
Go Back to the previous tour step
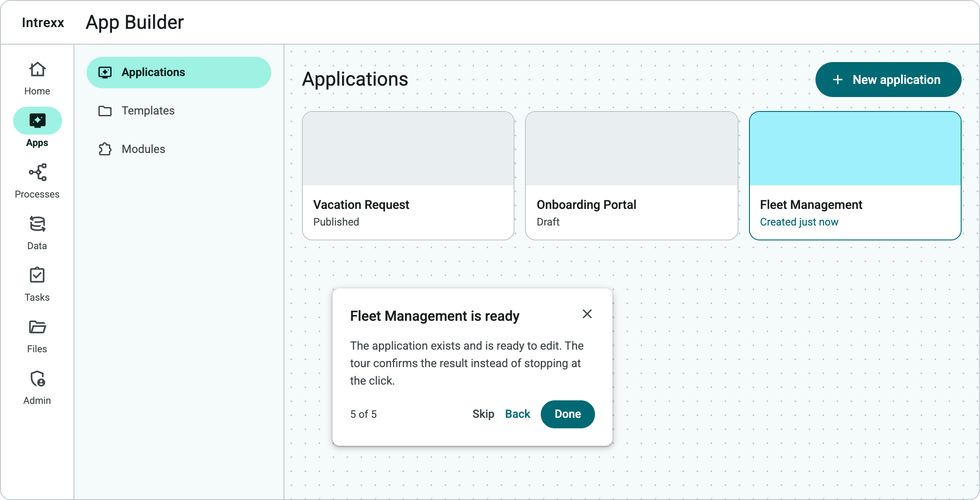(518, 414)
